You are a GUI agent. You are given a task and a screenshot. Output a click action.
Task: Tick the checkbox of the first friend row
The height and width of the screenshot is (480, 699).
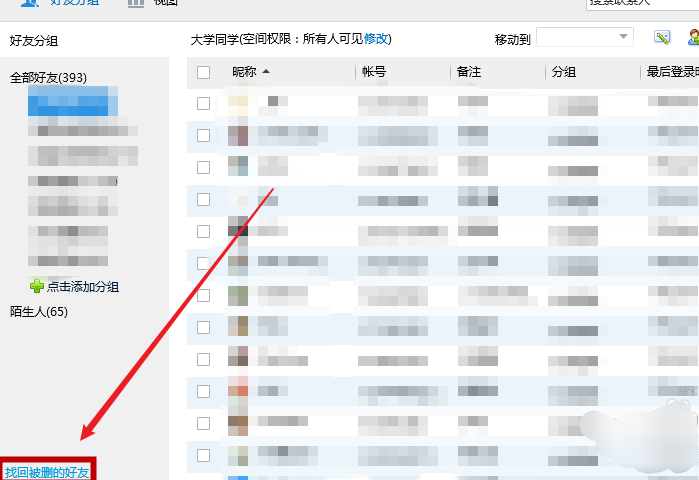(x=203, y=103)
